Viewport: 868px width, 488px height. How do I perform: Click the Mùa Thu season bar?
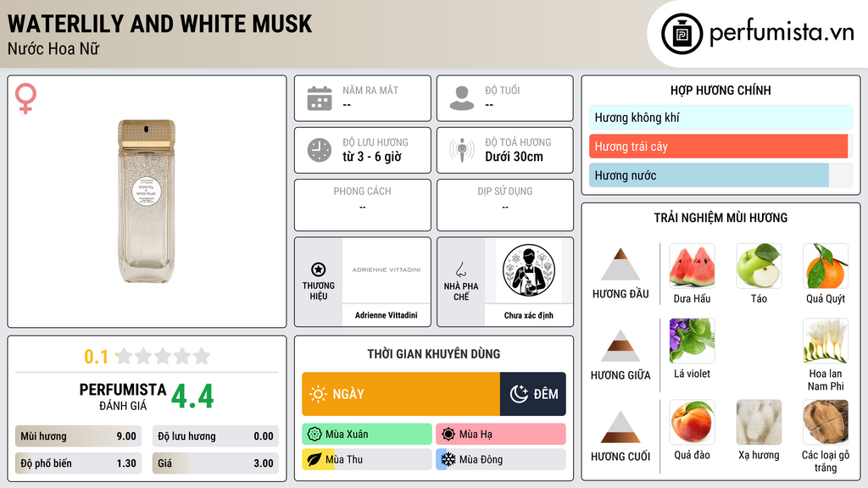(367, 460)
